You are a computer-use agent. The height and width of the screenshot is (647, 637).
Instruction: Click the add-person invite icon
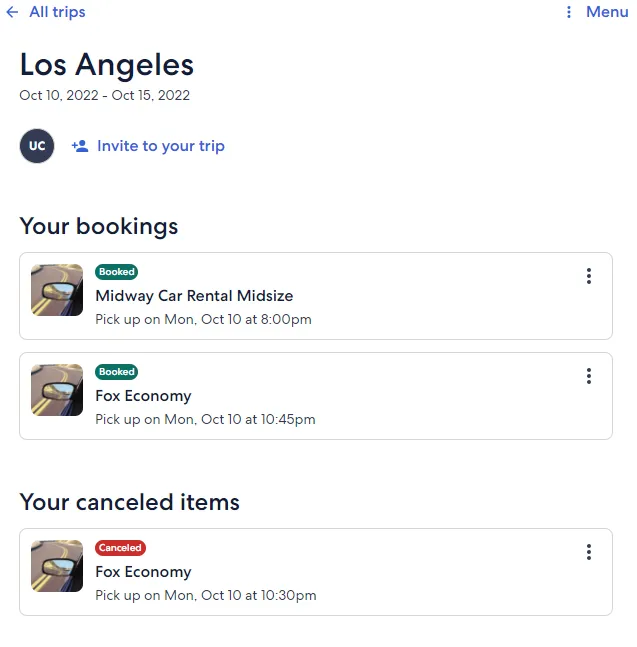80,146
